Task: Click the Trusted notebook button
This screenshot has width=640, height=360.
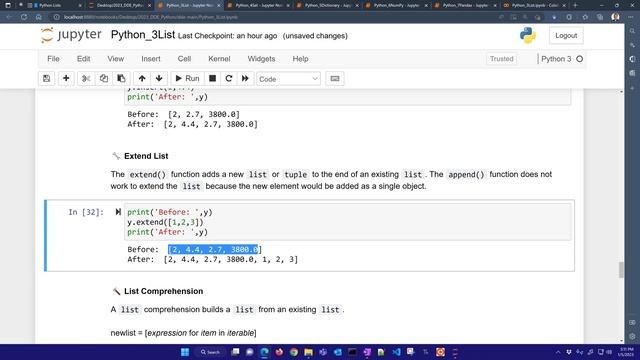Action: click(x=502, y=59)
